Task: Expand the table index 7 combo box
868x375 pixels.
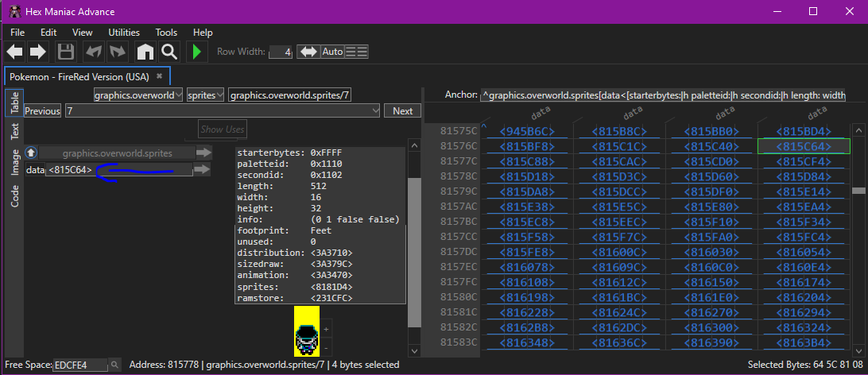Action: point(376,111)
